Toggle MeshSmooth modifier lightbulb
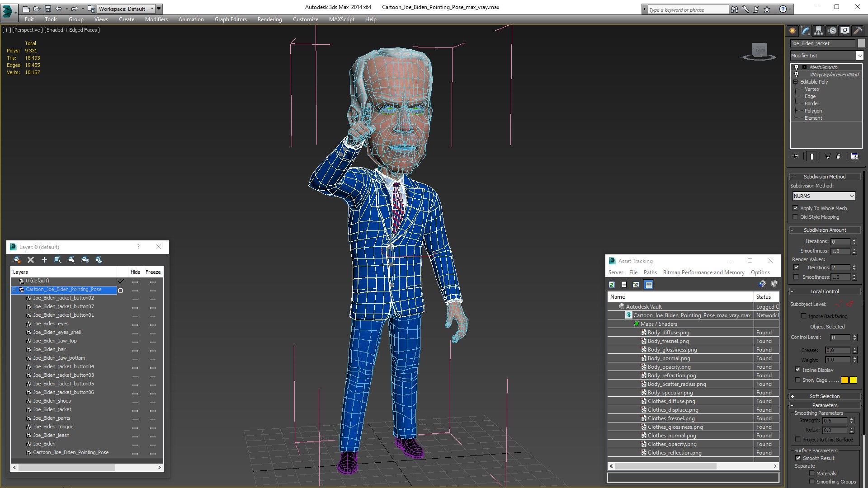This screenshot has height=488, width=868. pos(797,67)
